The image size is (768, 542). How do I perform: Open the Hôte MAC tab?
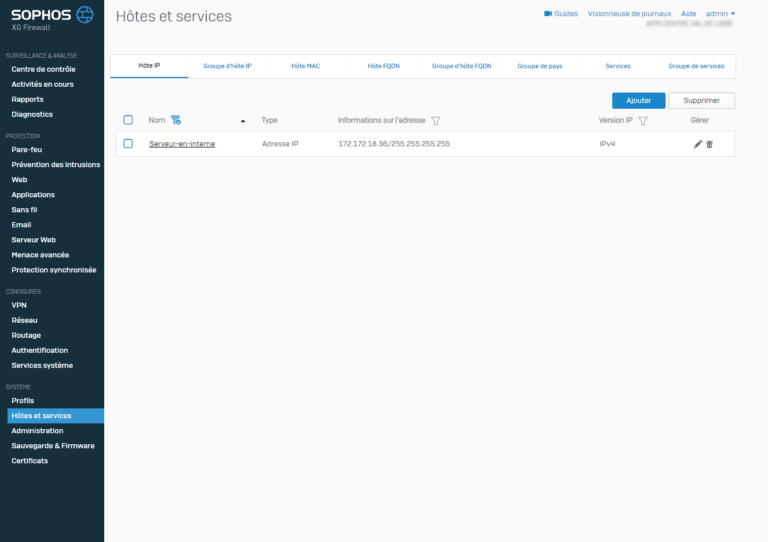pyautogui.click(x=306, y=66)
